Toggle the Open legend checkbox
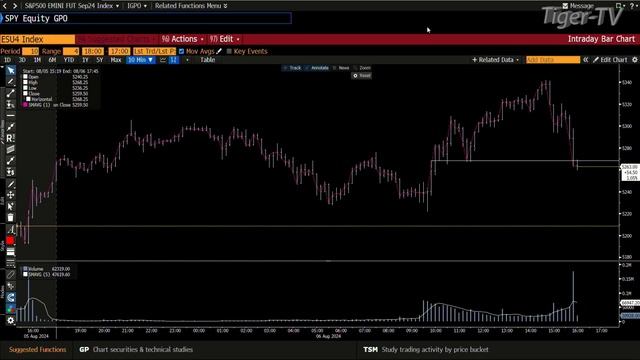 click(25, 77)
